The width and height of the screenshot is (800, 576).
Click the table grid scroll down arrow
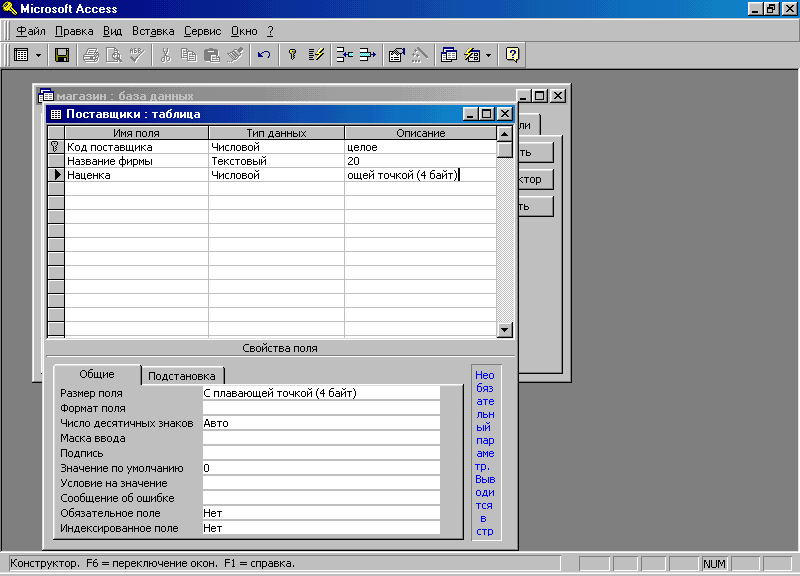click(504, 330)
